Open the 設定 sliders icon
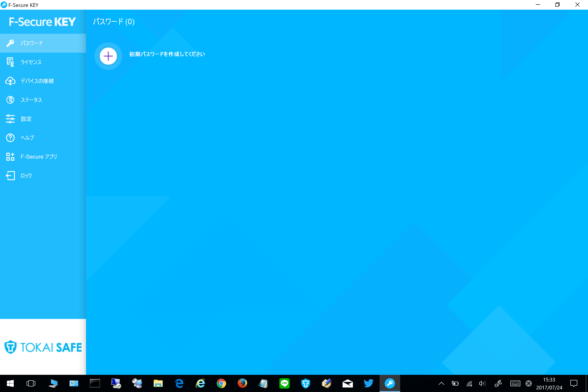The image size is (588, 392). (10, 119)
